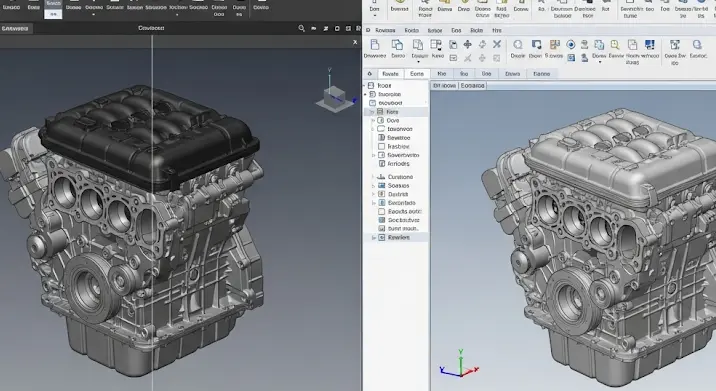The image size is (716, 391).
Task: Click the right tab label above light viewport
Action: [x=472, y=85]
